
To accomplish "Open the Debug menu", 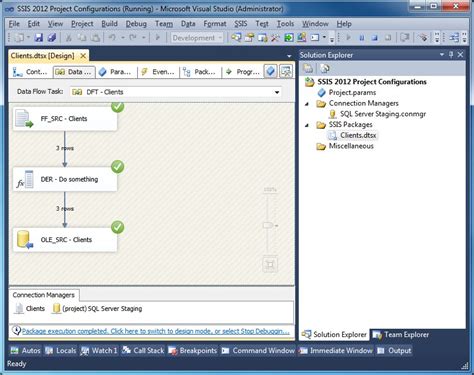I will click(136, 24).
